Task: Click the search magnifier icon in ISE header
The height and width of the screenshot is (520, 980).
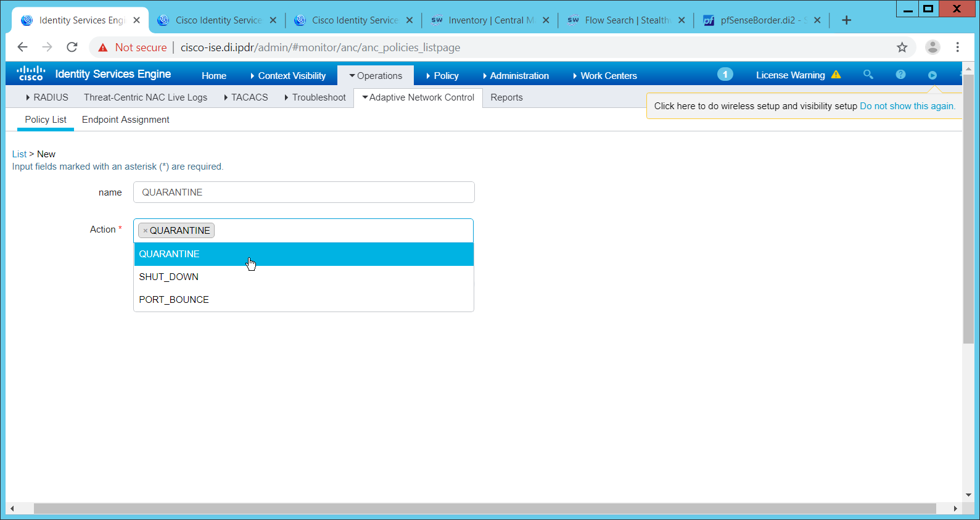Action: tap(868, 75)
